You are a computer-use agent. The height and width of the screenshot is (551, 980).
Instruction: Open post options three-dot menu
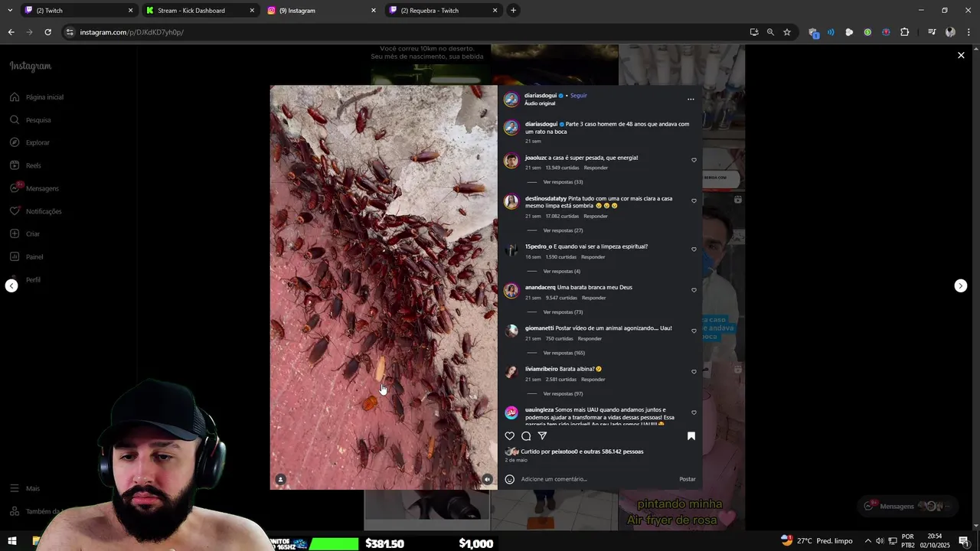691,99
